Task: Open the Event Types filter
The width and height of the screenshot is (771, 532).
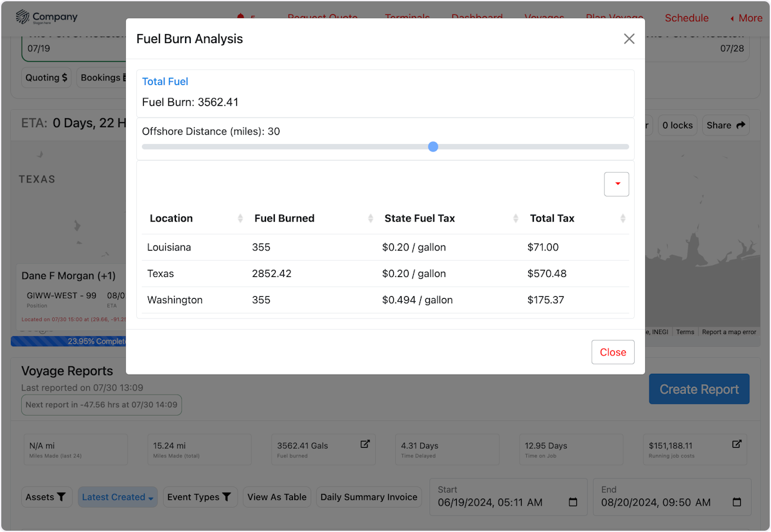Action: (200, 497)
